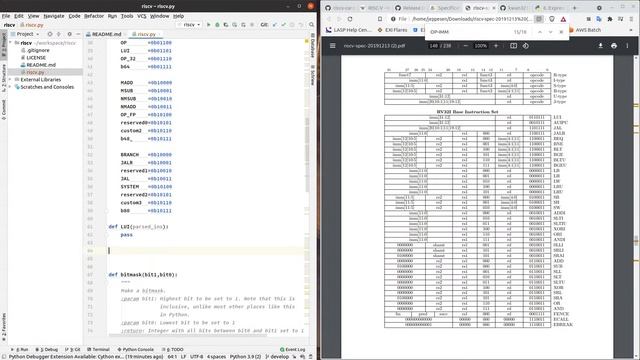Click the browser address bar URL
640x360 pixels.
click(x=471, y=19)
